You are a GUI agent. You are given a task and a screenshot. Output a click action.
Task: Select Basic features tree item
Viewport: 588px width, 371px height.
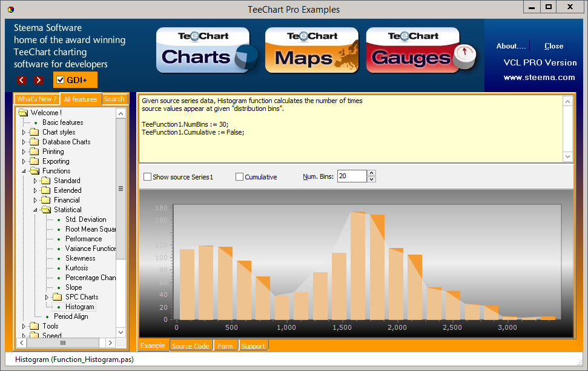point(62,122)
